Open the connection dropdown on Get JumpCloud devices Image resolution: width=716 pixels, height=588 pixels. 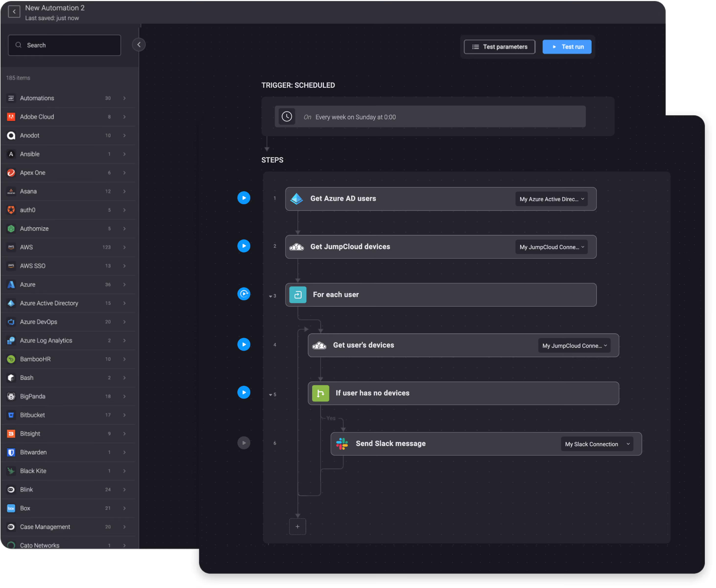(552, 247)
